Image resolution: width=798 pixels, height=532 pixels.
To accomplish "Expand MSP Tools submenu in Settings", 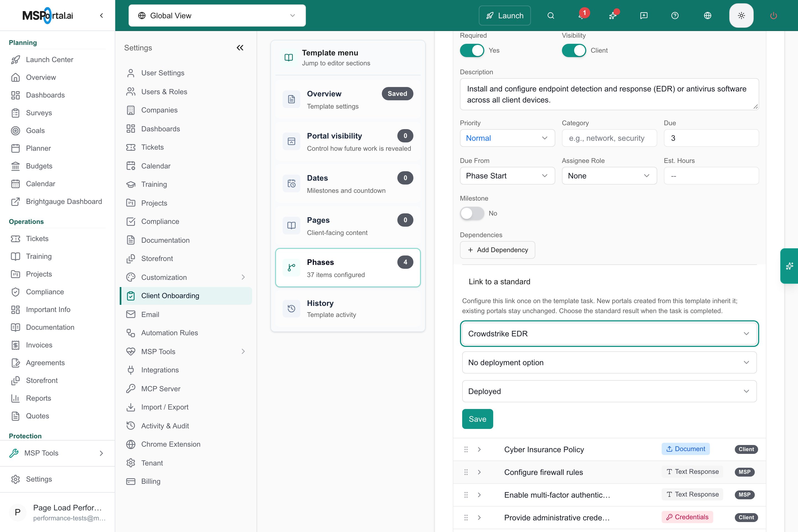I will coord(243,352).
